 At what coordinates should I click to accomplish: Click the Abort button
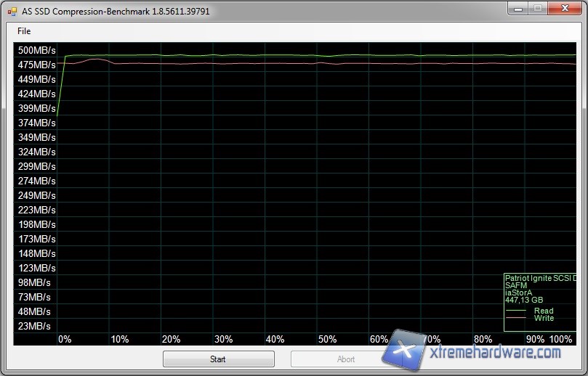coord(346,359)
